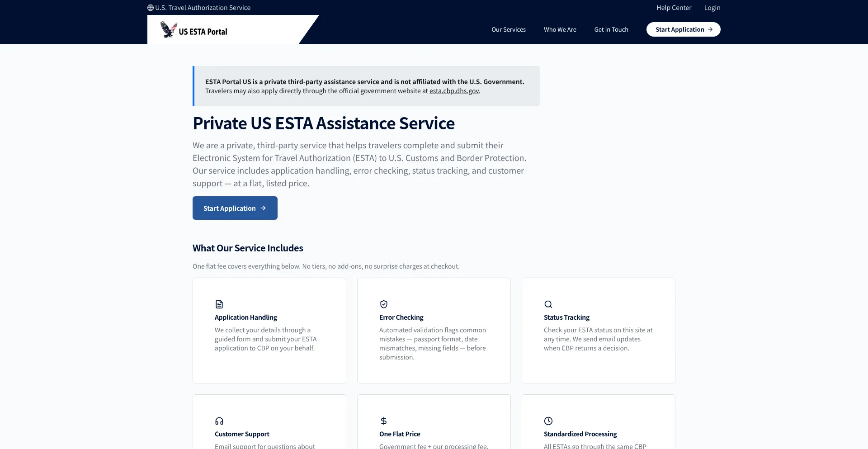
Task: Click the Error Checking card title
Action: 401,317
